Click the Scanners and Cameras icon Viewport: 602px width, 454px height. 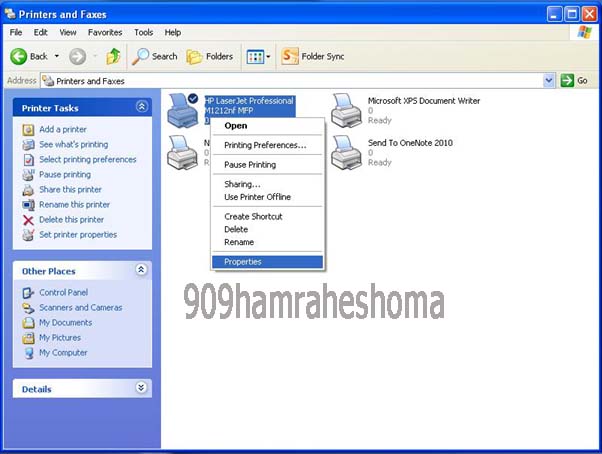(28, 308)
